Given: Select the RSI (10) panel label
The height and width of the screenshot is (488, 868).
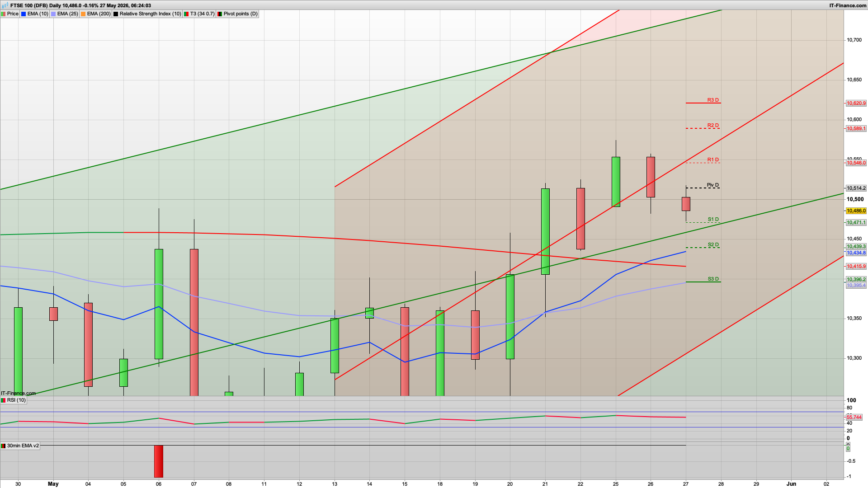Looking at the screenshot, I should pos(16,400).
